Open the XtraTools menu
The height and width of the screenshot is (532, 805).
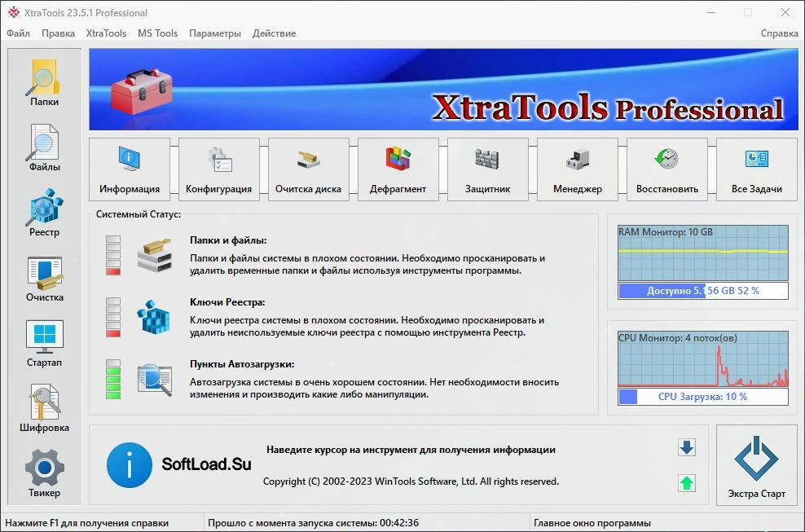pos(106,33)
